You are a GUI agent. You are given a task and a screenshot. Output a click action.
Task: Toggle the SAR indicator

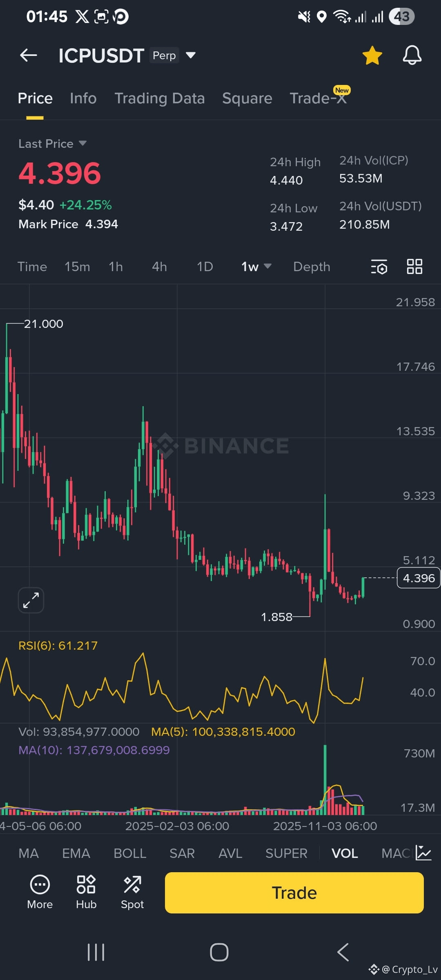tap(182, 853)
